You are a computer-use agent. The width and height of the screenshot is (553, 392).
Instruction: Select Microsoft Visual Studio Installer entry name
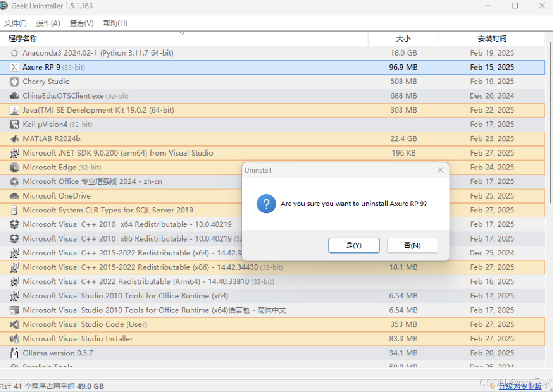(x=78, y=339)
